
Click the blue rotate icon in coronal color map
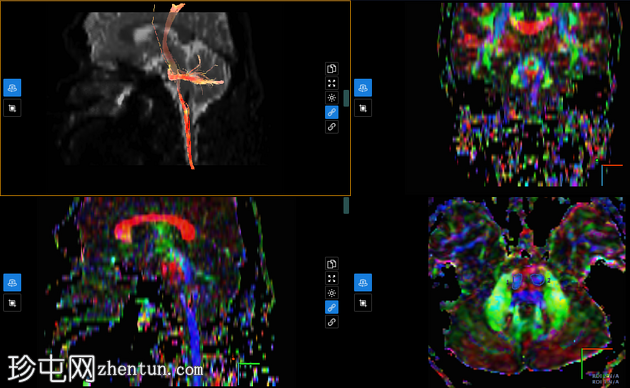[x=363, y=88]
